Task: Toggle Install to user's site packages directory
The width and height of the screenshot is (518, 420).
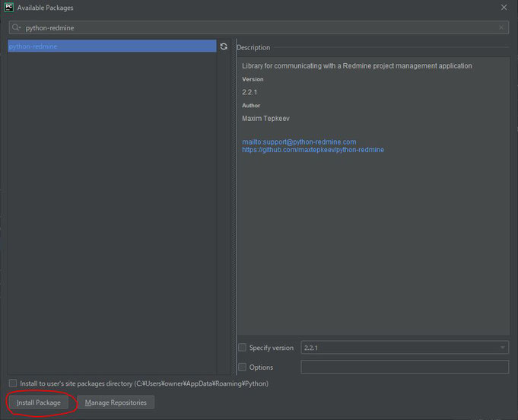Action: click(13, 383)
